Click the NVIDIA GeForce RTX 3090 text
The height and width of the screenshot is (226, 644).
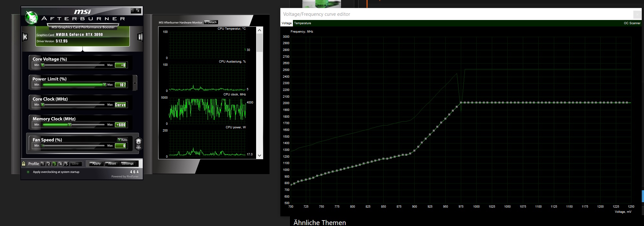79,34
